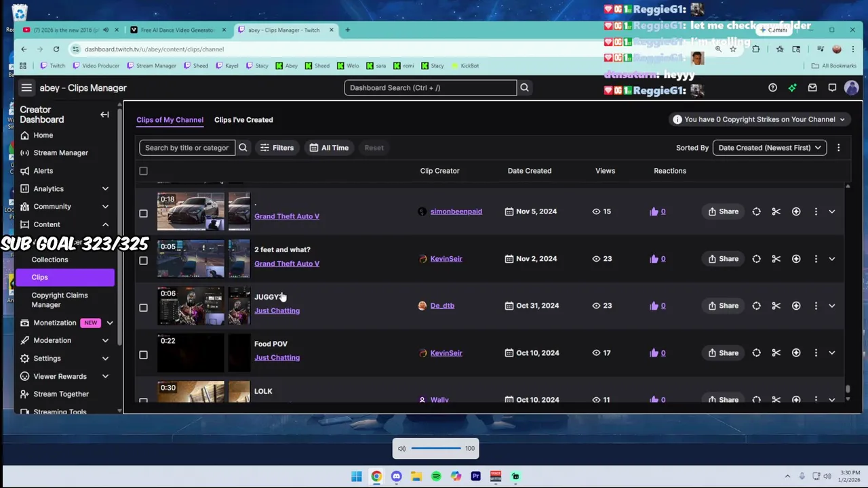868x488 pixels.
Task: Open De_dtb clip creator link
Action: 442,306
